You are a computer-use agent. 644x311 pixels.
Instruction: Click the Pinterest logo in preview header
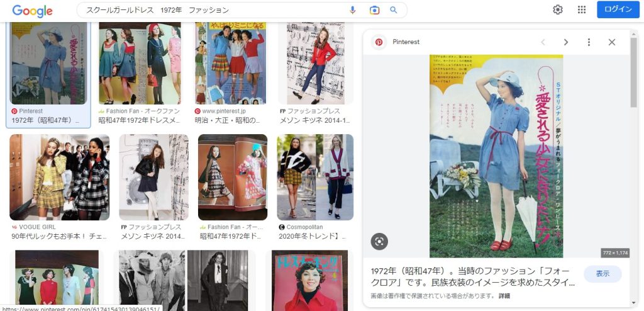(x=379, y=42)
